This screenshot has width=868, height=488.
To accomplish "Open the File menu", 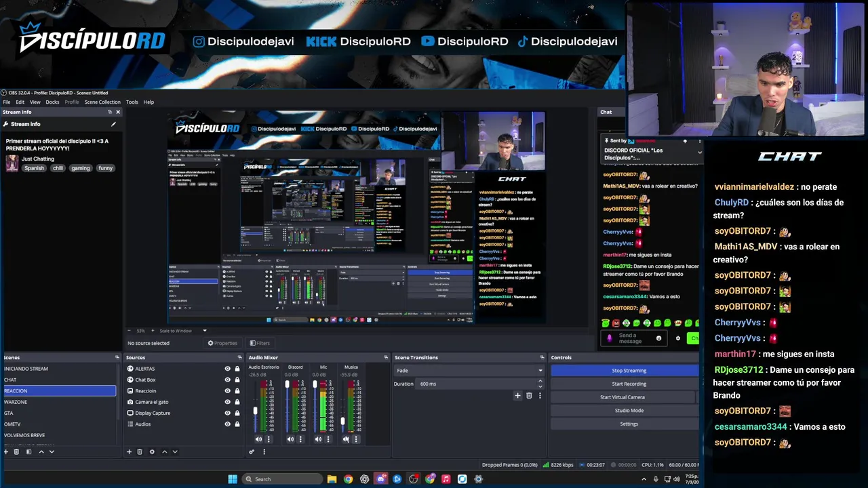I will pos(6,102).
